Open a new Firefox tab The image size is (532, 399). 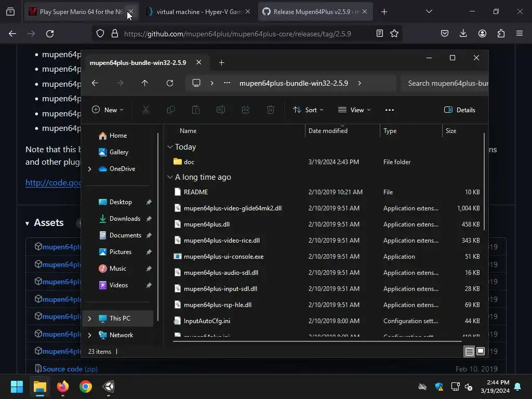pyautogui.click(x=384, y=12)
